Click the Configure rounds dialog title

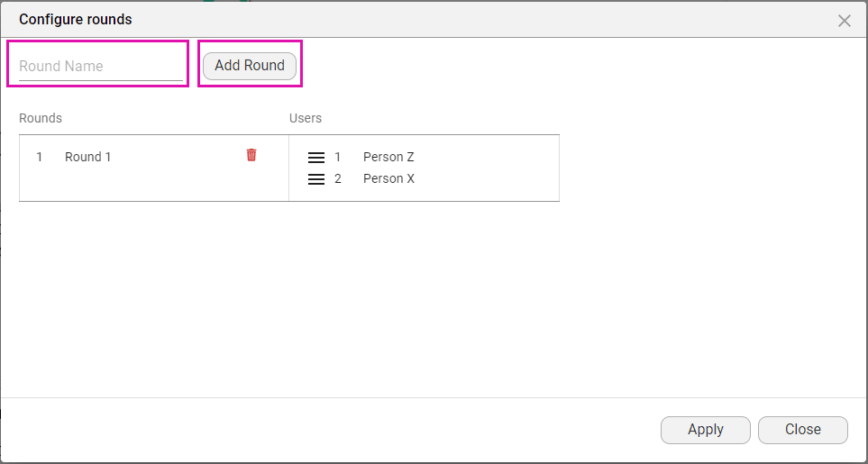76,19
